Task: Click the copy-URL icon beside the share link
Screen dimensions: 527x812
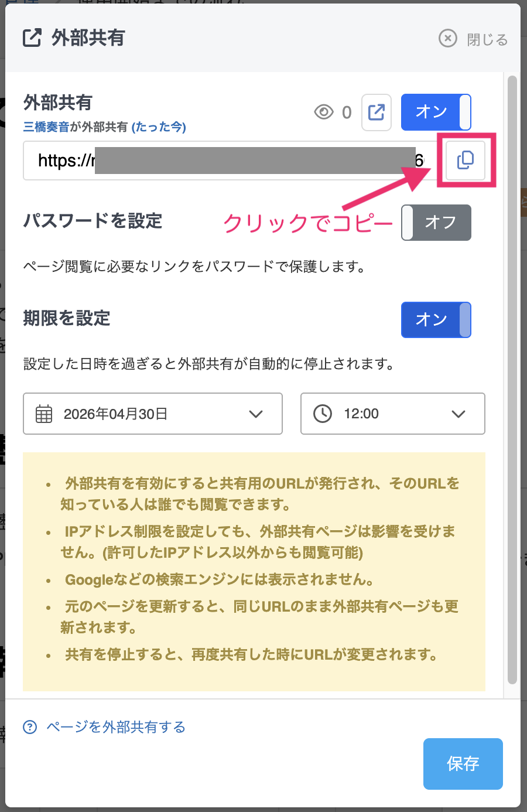Action: 466,160
